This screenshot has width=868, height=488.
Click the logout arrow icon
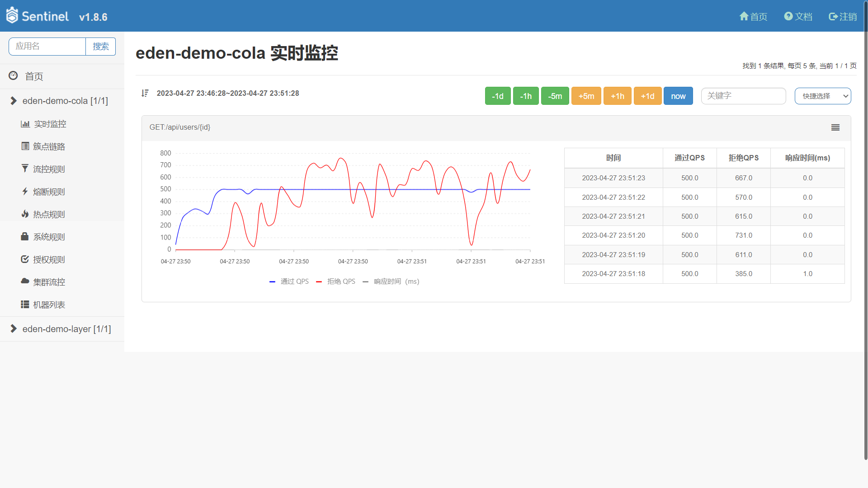tap(833, 16)
